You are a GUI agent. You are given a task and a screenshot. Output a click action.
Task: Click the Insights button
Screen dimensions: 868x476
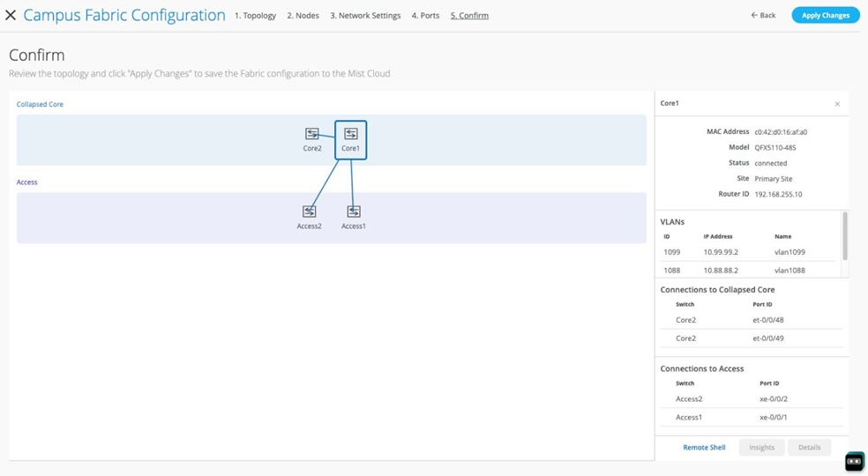coord(761,447)
